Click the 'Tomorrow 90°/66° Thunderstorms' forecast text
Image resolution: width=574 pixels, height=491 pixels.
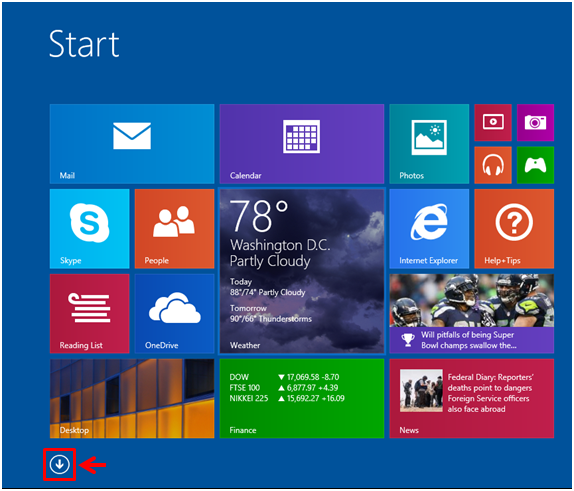pyautogui.click(x=271, y=314)
